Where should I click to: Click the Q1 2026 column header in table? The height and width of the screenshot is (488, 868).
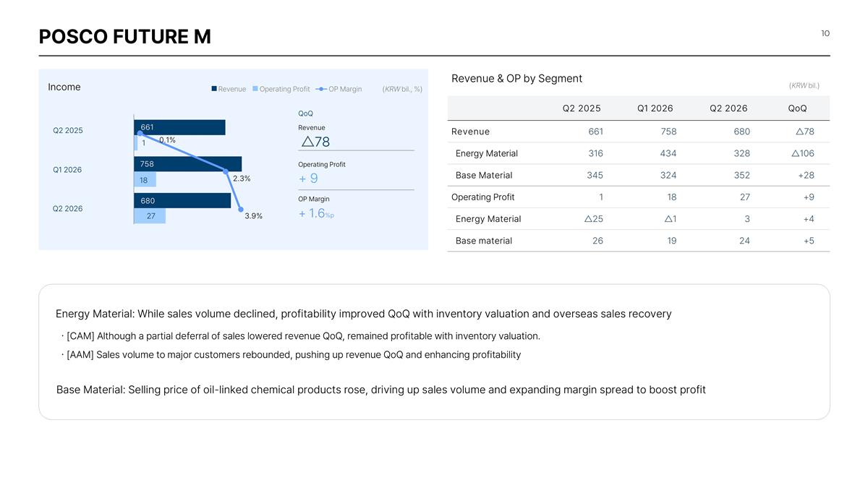point(655,108)
